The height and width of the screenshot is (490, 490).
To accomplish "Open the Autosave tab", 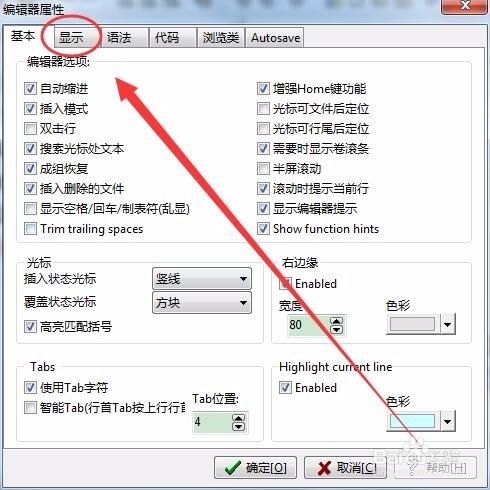I will tap(275, 37).
